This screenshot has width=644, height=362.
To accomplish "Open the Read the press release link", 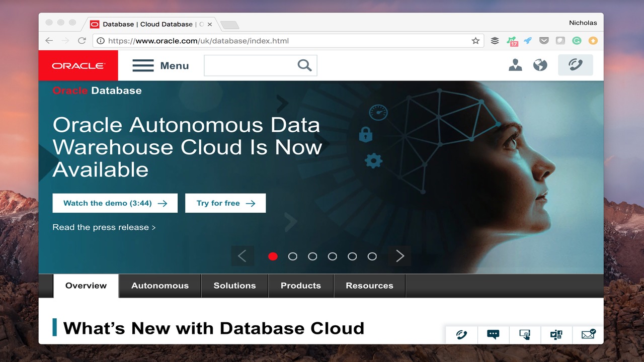I will click(x=104, y=227).
